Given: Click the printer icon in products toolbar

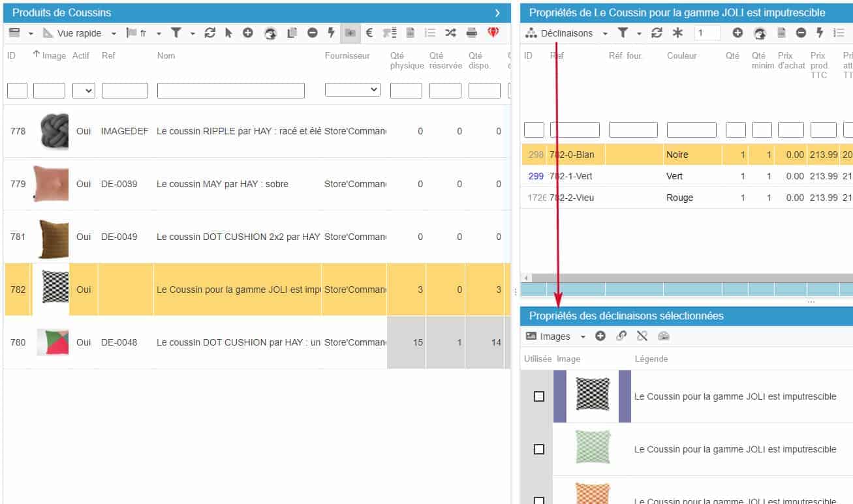Looking at the screenshot, I should [472, 33].
